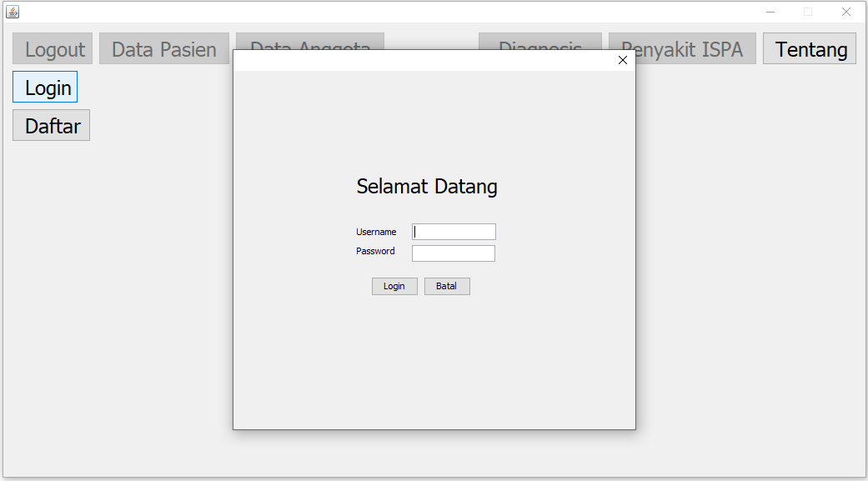The width and height of the screenshot is (868, 481).
Task: Open the Data Anggota section
Action: coord(309,41)
